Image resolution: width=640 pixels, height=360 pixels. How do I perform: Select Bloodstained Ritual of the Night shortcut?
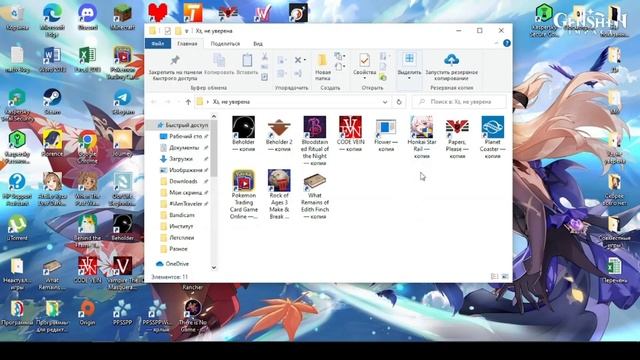pos(315,141)
